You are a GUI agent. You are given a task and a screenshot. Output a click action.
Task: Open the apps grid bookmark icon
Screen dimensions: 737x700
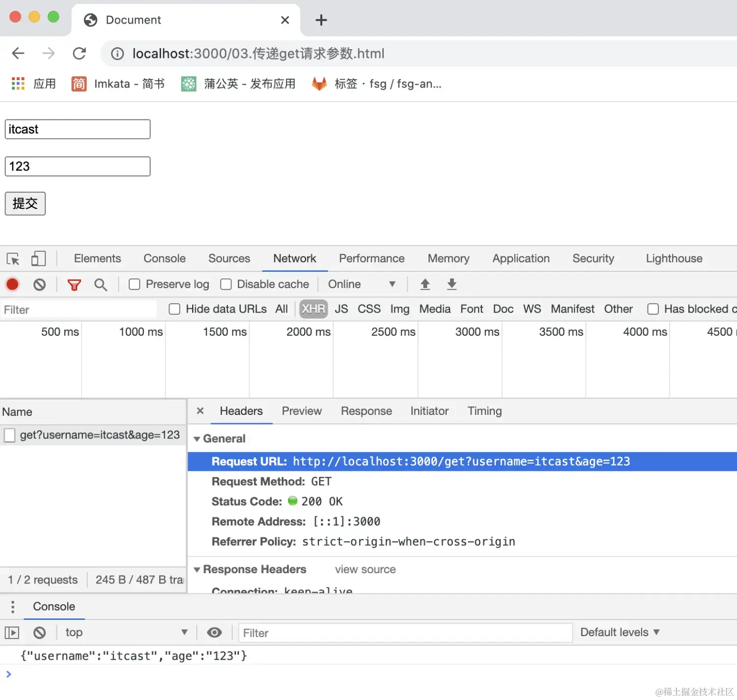[x=18, y=84]
